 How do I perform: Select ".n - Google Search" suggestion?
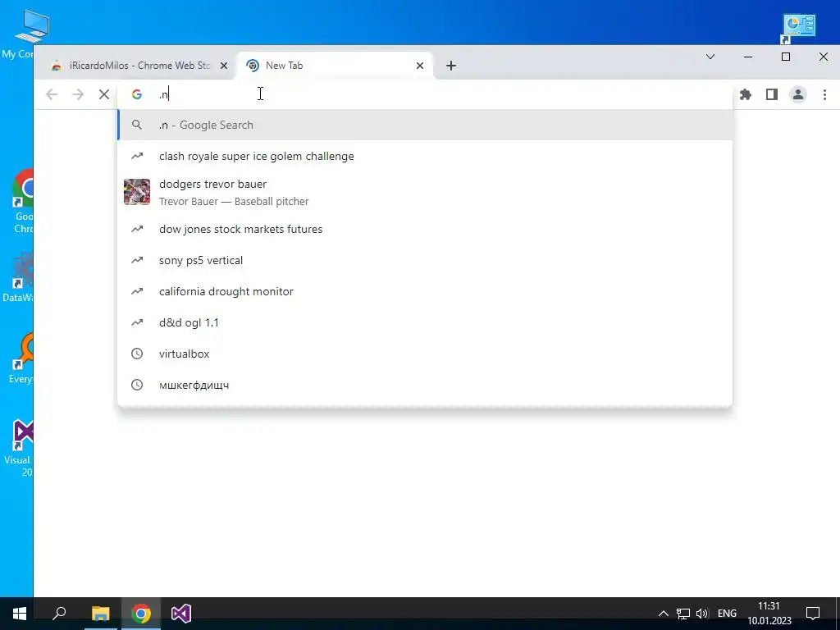pyautogui.click(x=425, y=125)
